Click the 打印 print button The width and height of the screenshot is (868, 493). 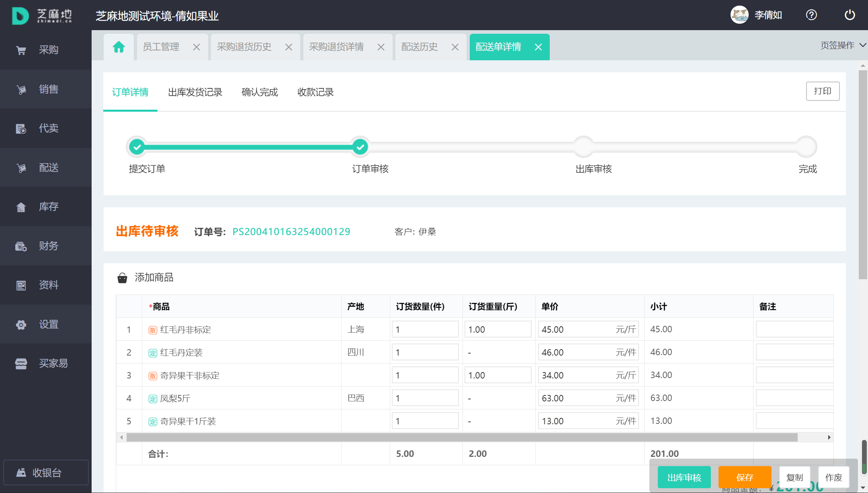(x=823, y=91)
